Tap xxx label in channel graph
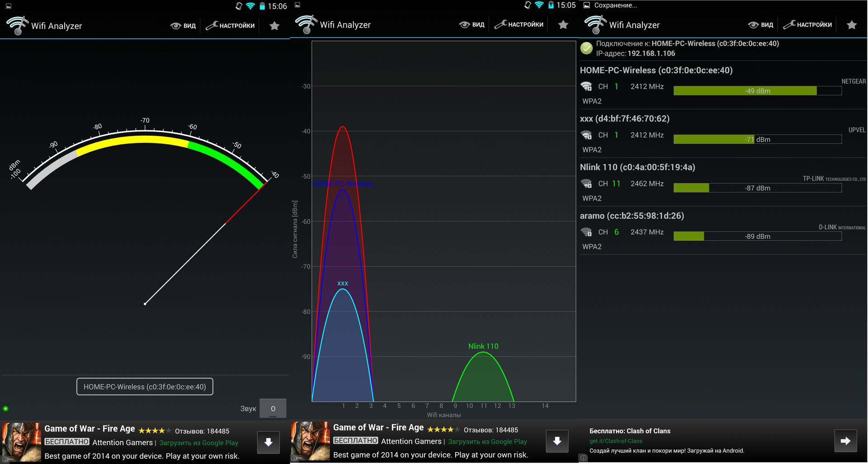 click(343, 283)
